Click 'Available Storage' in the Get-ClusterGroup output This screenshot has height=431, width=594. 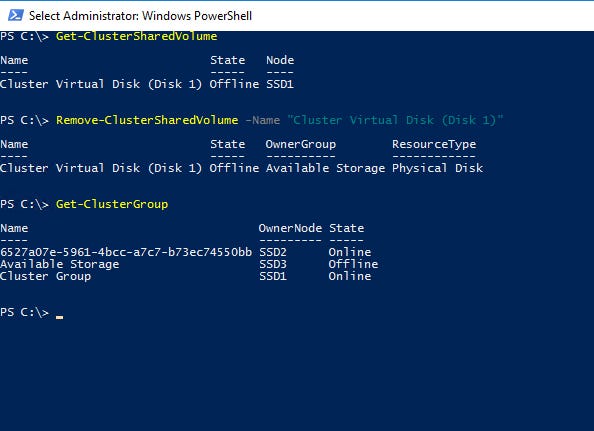pyautogui.click(x=60, y=264)
